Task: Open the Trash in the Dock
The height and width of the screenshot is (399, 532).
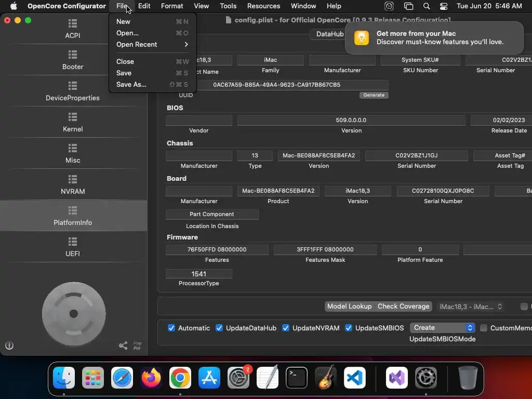Action: [x=468, y=378]
